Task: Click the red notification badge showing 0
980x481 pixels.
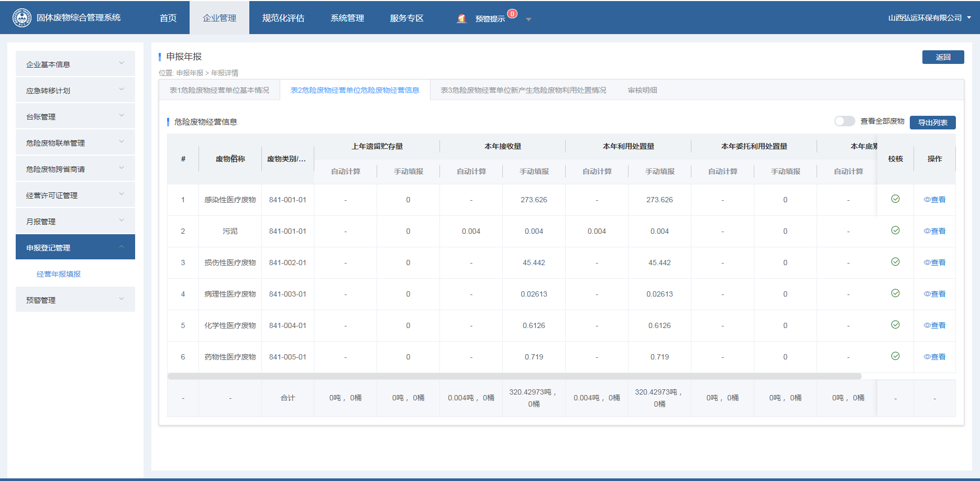Action: coord(512,14)
